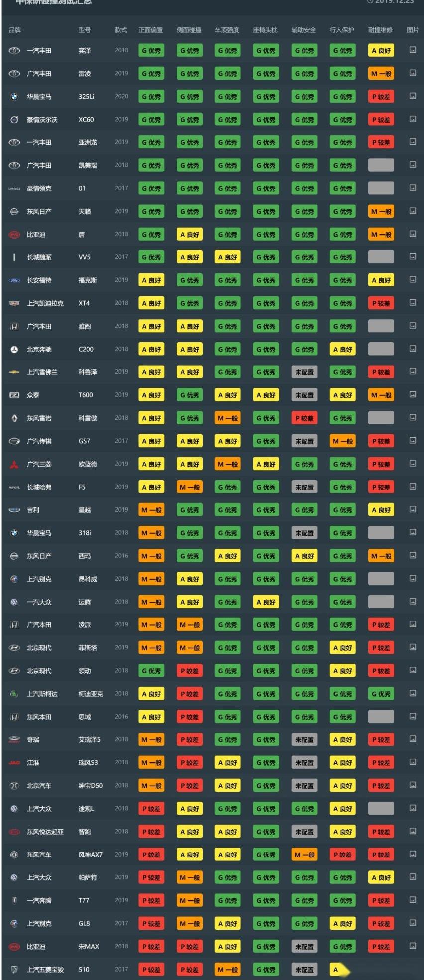424x980 pixels.
Task: Click the Mitsubishi logo next to 广汽三菱
Action: point(14,464)
